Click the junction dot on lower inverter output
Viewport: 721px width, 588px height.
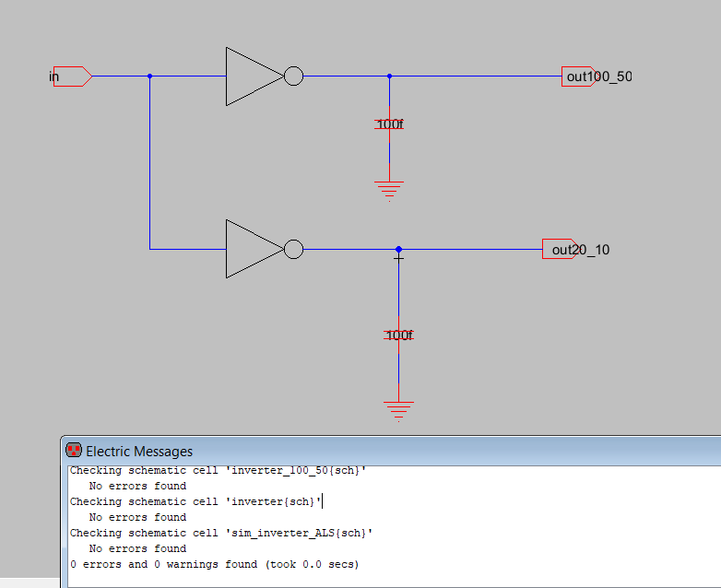[398, 249]
